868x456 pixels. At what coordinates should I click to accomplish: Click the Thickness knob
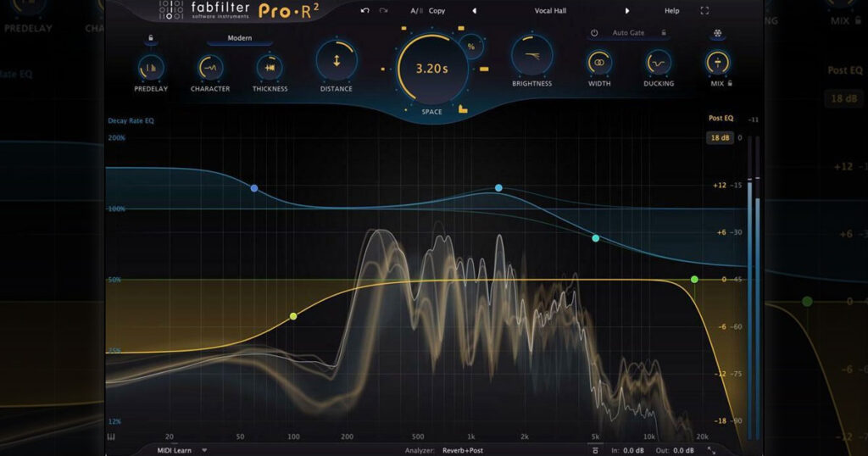[270, 68]
